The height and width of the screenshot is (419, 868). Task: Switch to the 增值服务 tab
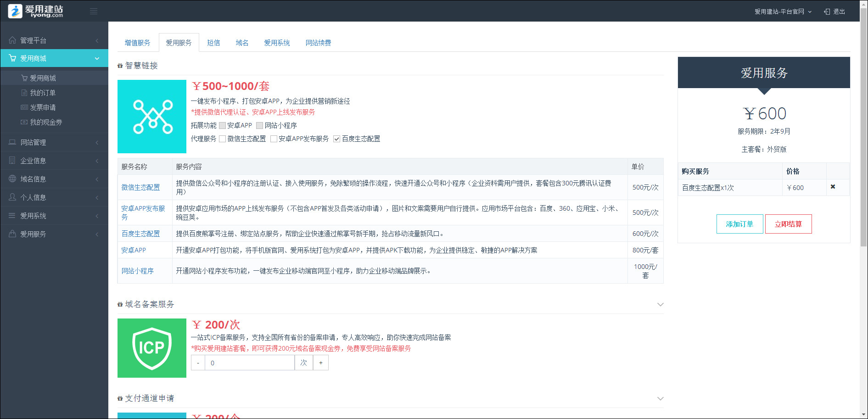137,43
